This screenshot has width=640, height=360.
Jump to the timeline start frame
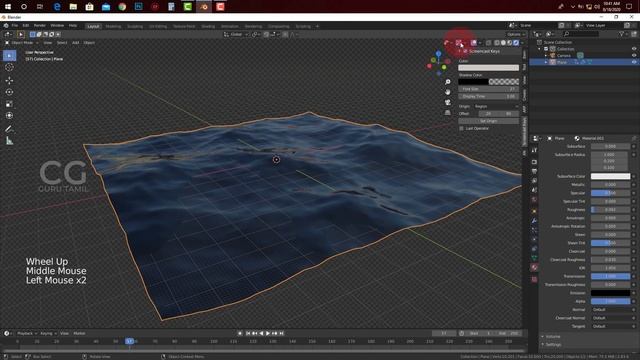click(x=248, y=333)
